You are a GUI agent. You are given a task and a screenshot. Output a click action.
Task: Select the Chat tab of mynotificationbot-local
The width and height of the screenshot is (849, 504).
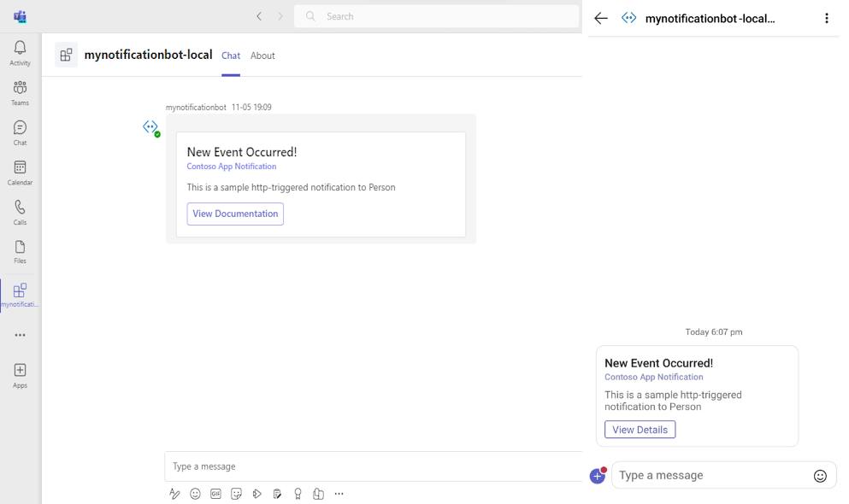[x=230, y=56]
